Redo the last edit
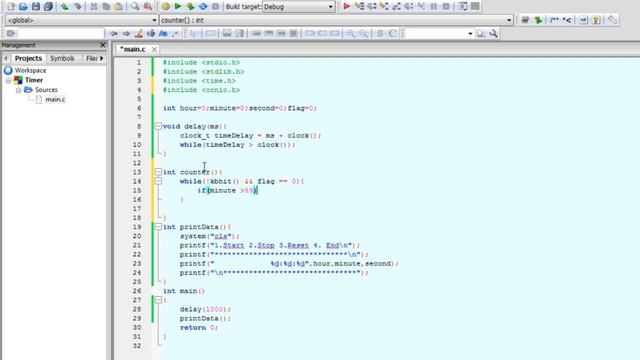 tap(77, 6)
